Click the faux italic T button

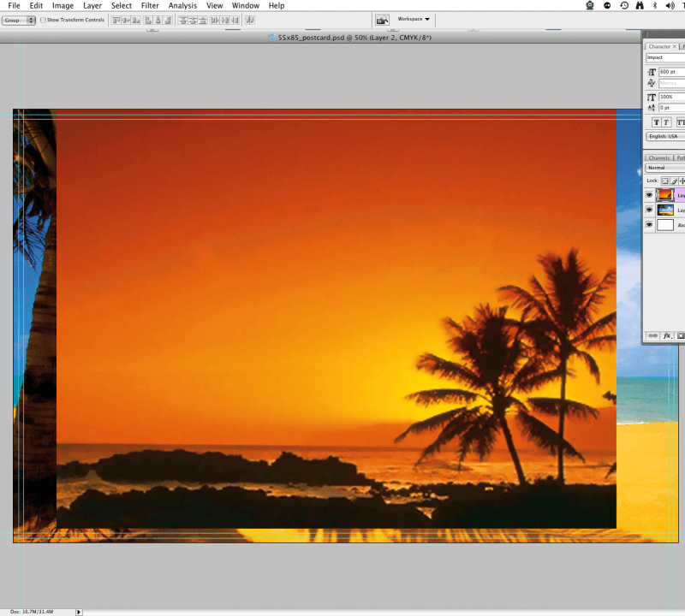667,122
